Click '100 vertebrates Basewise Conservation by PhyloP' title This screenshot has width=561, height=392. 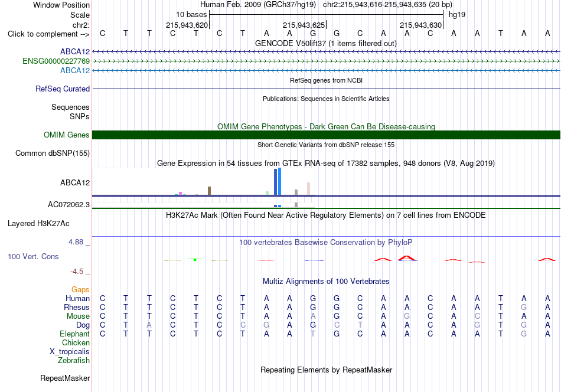coord(326,243)
